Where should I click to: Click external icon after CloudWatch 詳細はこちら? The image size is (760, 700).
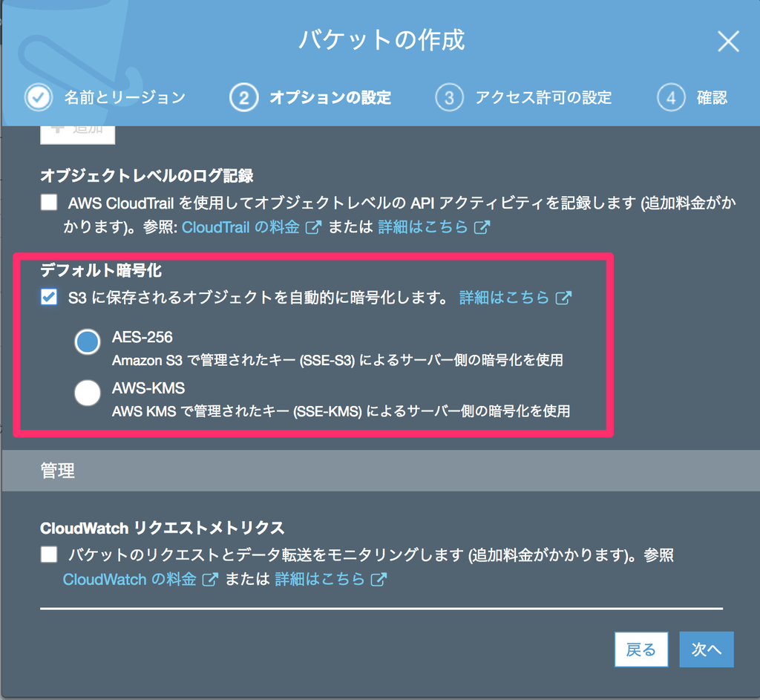(x=379, y=579)
